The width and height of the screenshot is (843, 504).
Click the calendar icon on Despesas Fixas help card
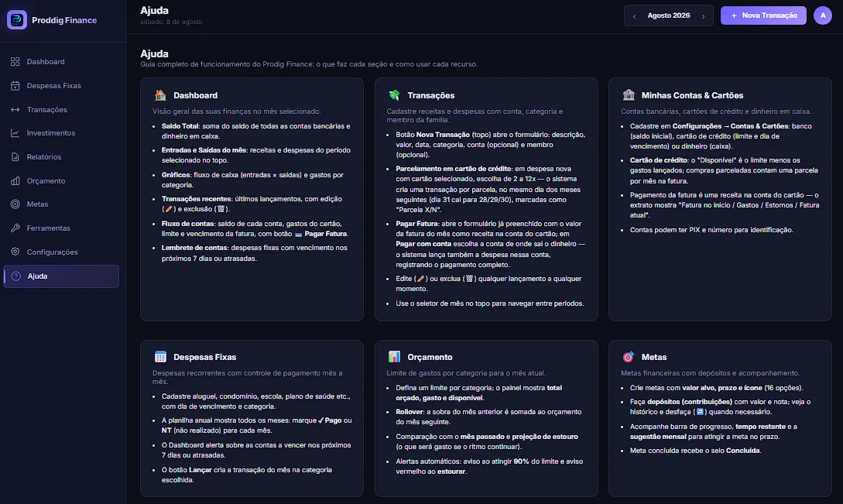(x=160, y=357)
